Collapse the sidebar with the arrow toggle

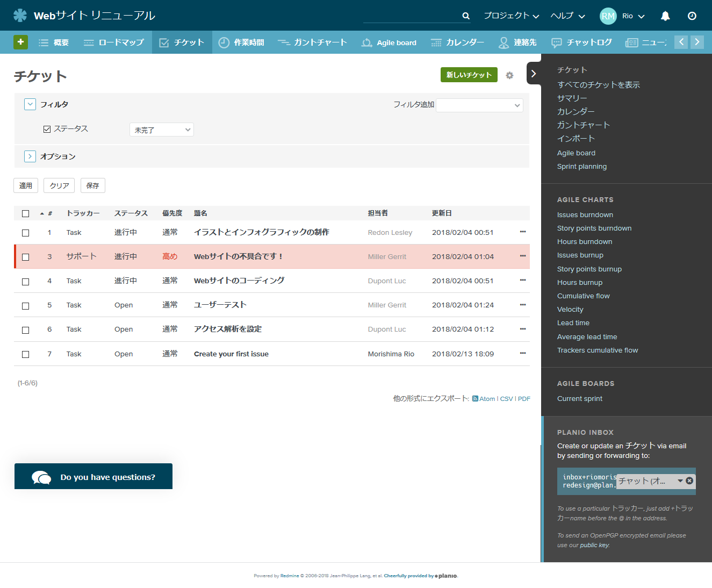(533, 74)
